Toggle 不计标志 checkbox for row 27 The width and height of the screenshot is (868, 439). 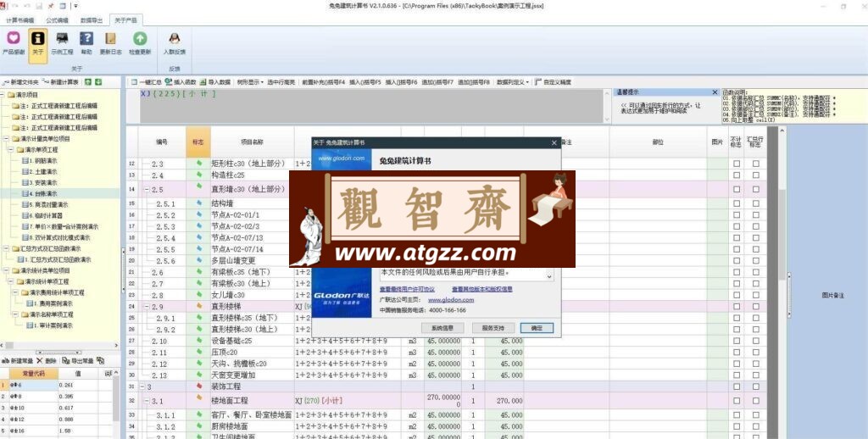point(737,341)
